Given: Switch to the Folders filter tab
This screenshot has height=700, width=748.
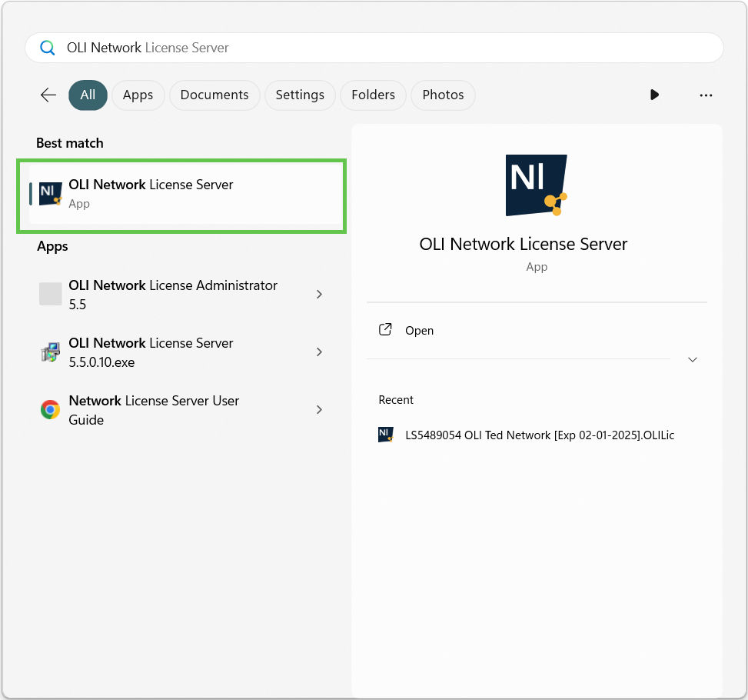Looking at the screenshot, I should coord(373,95).
